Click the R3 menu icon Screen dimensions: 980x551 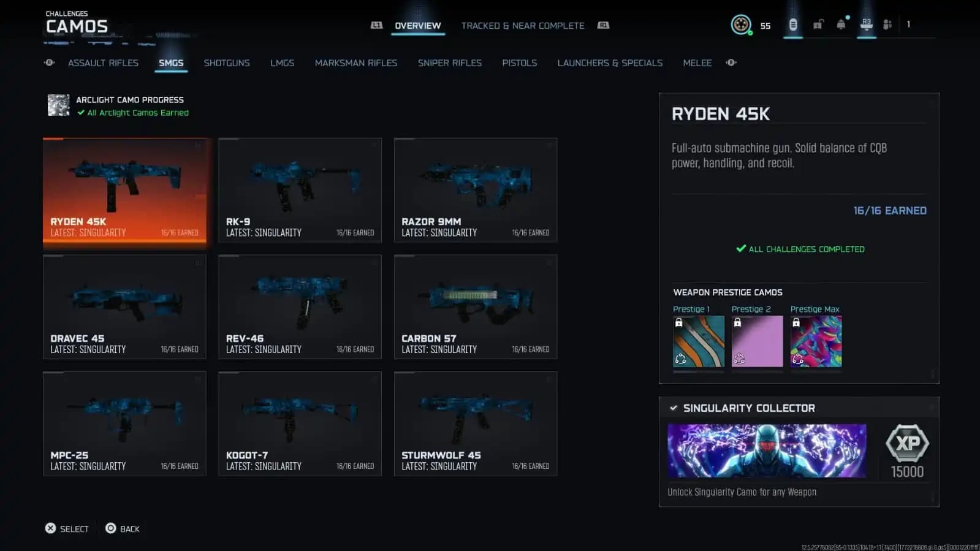coord(866,25)
